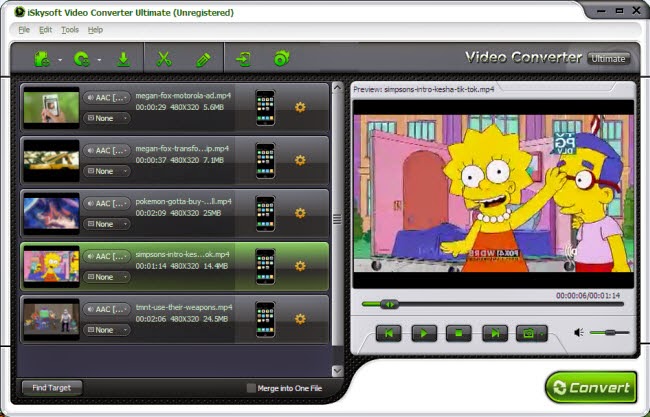Click the preview seek slider handle

coord(389,305)
